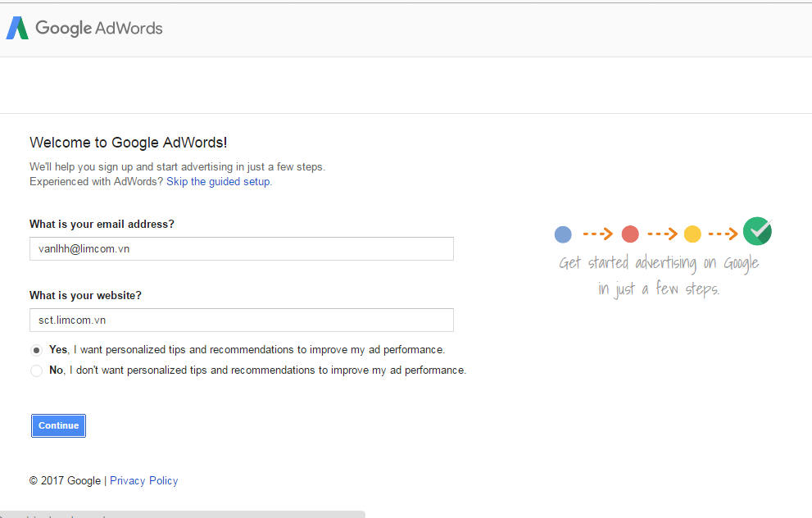Open the Skip the guided setup link

tap(218, 182)
